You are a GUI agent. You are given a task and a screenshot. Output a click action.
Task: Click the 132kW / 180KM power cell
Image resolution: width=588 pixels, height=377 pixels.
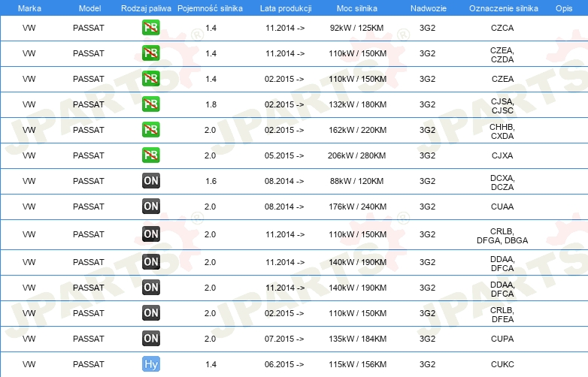tap(357, 104)
